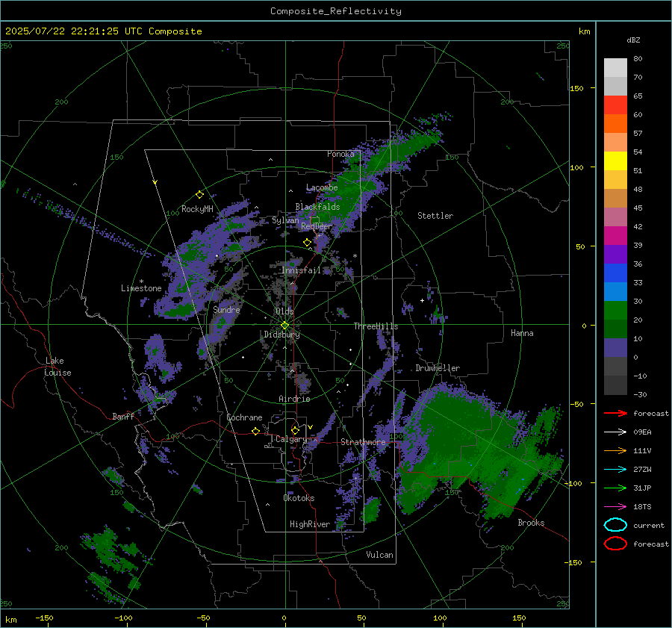Click the yellow diamond marker below RedDeer
672x628 pixels.
tap(307, 243)
